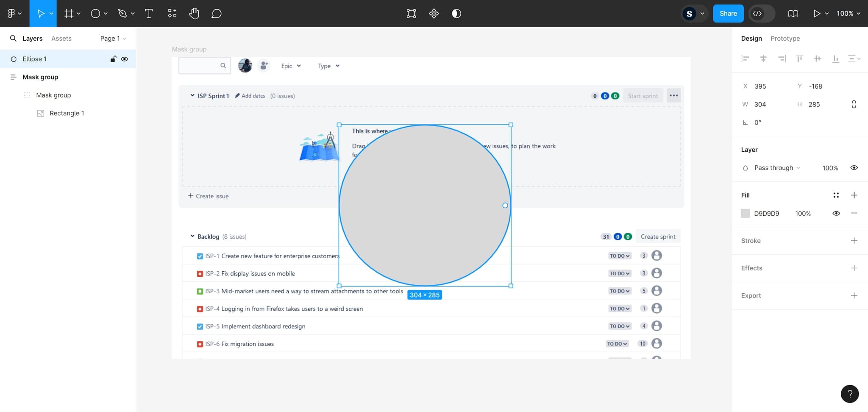Switch to the Prototype tab

pos(785,39)
